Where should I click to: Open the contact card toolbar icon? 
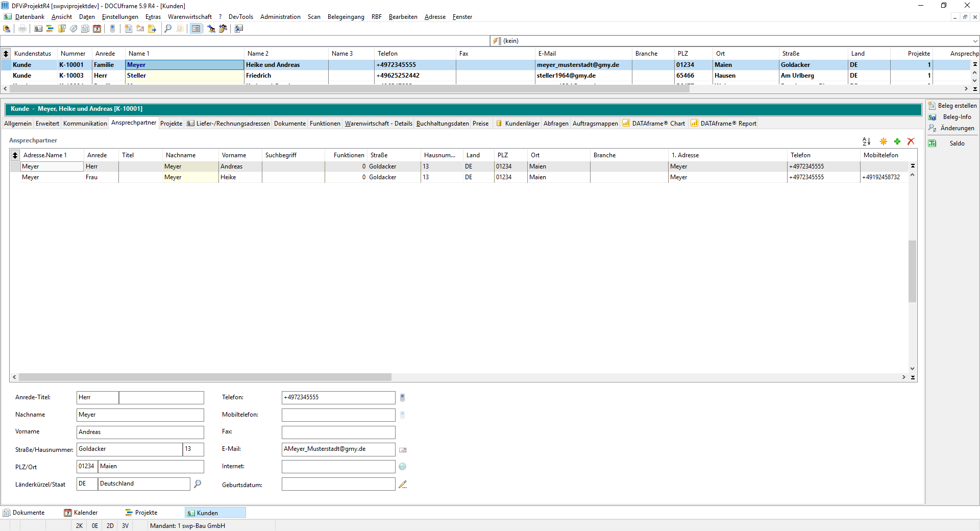(x=38, y=29)
